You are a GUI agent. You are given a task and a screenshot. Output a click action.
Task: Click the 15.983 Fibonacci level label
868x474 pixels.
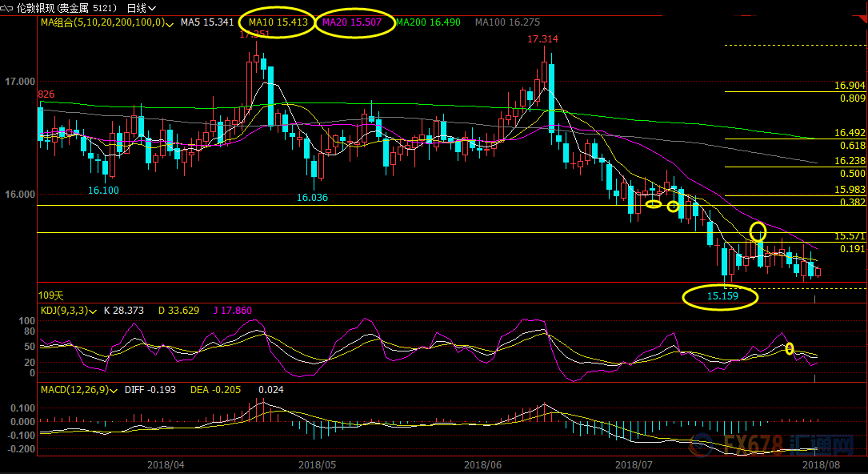click(850, 190)
